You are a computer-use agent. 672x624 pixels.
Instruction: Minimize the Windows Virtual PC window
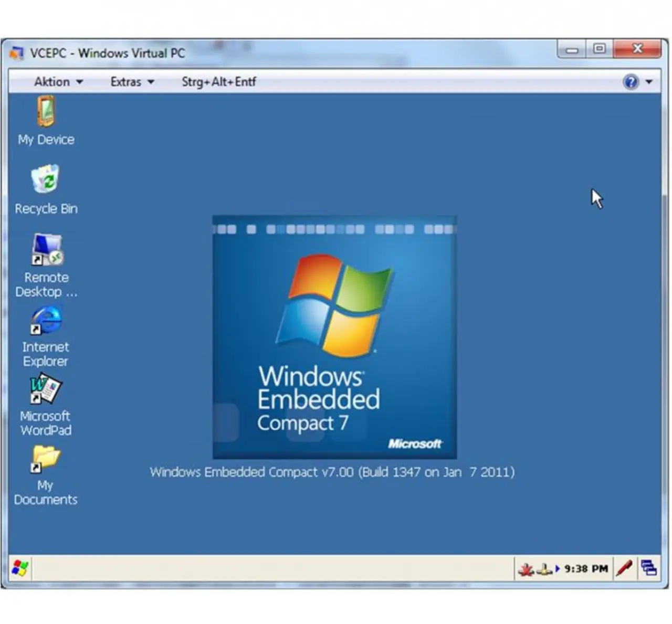pos(572,49)
